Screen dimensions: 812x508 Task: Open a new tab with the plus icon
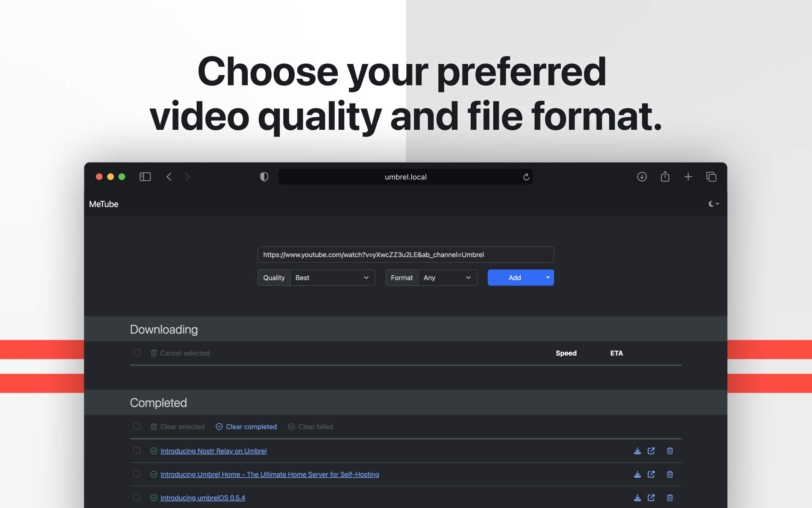tap(688, 176)
